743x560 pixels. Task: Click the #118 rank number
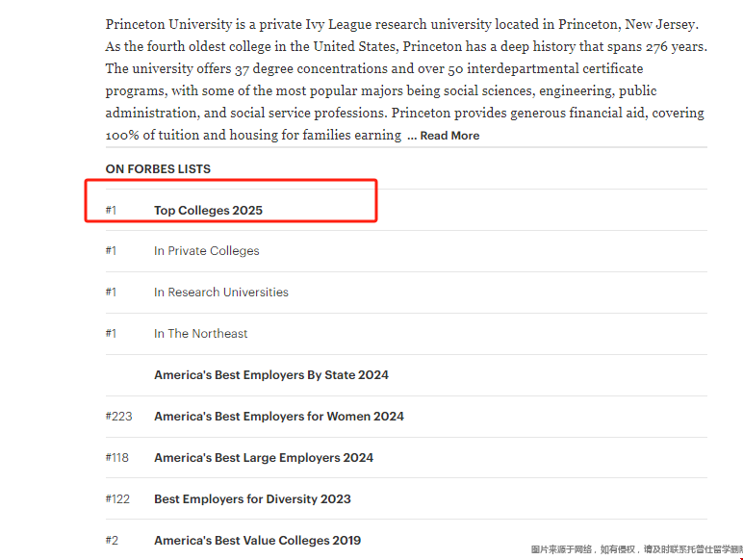(x=117, y=458)
